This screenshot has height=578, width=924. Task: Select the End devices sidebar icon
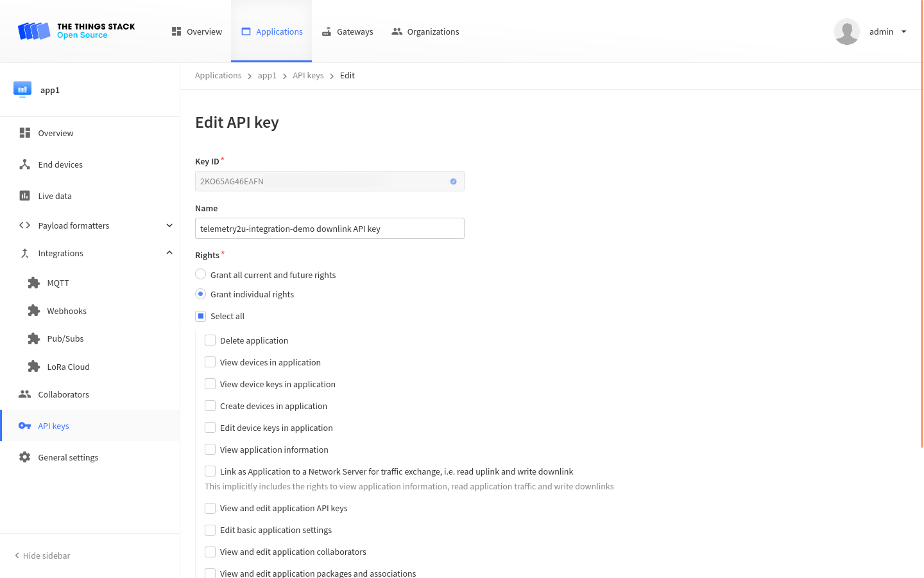pos(24,164)
